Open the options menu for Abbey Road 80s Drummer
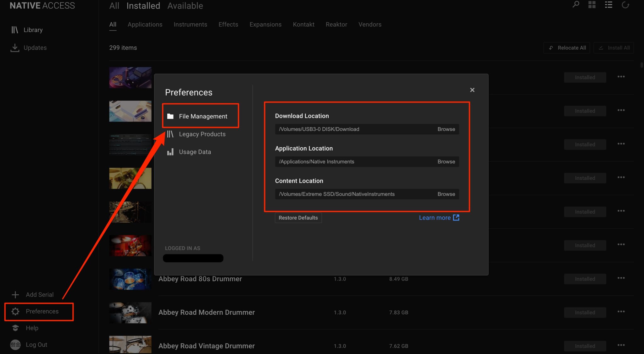 click(x=621, y=278)
